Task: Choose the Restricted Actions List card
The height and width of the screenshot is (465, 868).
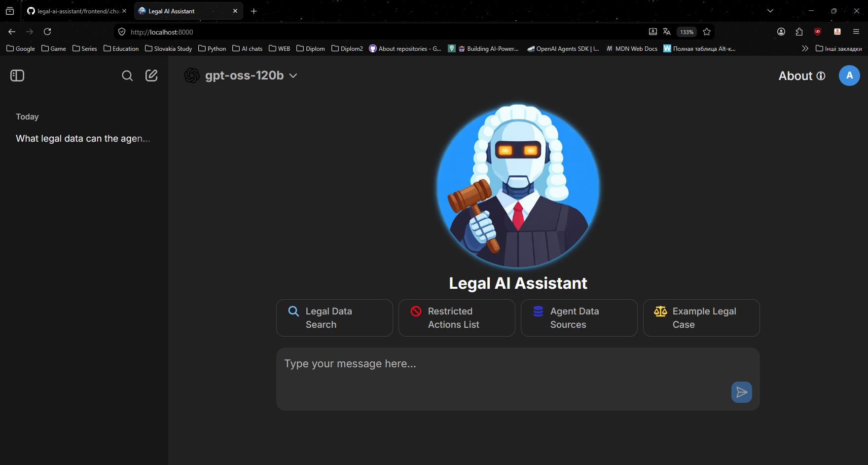Action: tap(457, 318)
